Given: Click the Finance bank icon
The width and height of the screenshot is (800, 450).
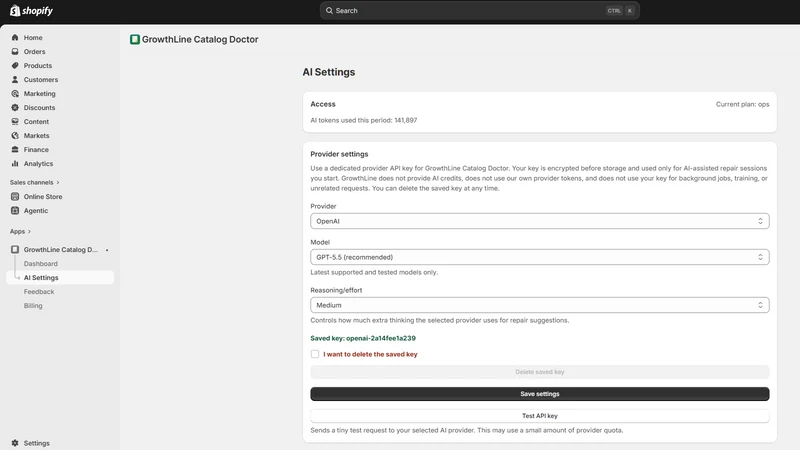Looking at the screenshot, I should (x=15, y=149).
